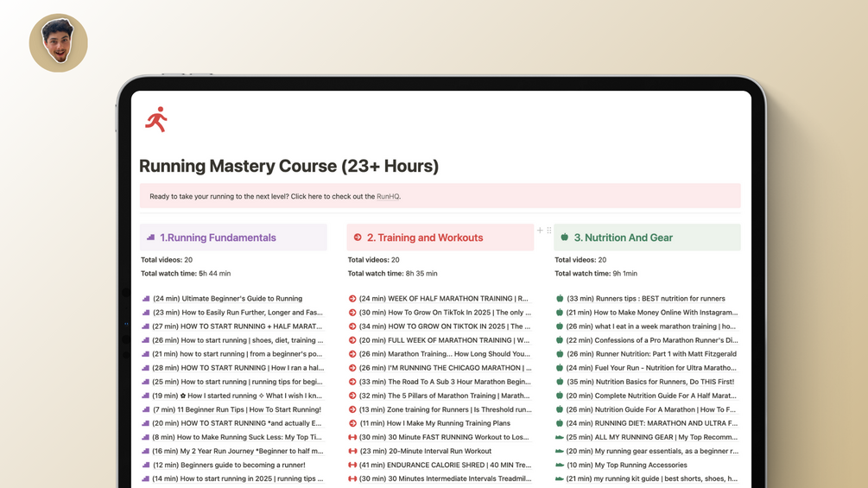This screenshot has width=868, height=488.
Task: Open The 5 Pillars of Marathon Training
Action: (x=445, y=396)
